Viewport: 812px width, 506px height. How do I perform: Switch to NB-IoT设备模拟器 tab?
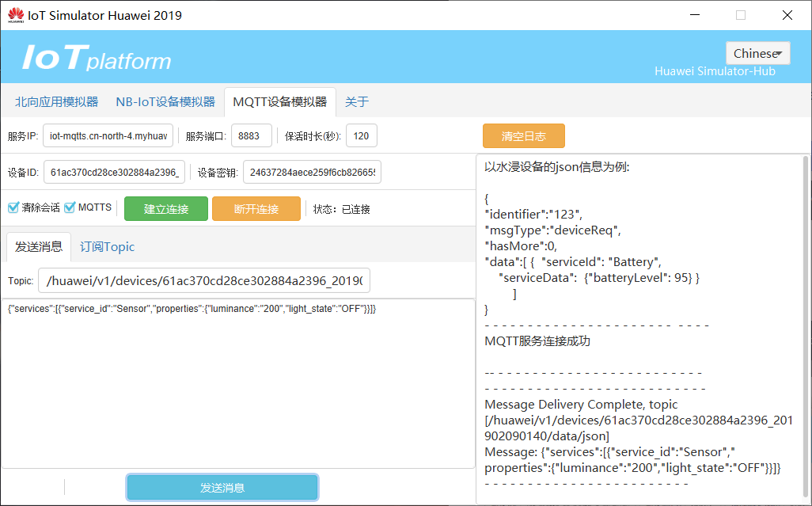coord(165,102)
